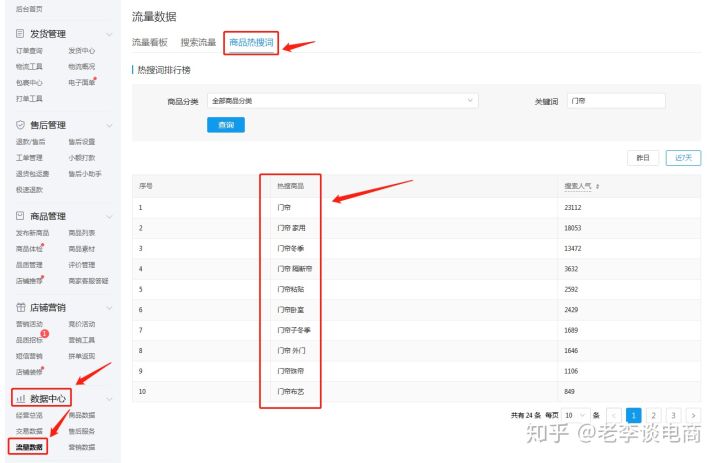The height and width of the screenshot is (463, 720).
Task: Click the 发货管理 document icon
Action: point(20,34)
